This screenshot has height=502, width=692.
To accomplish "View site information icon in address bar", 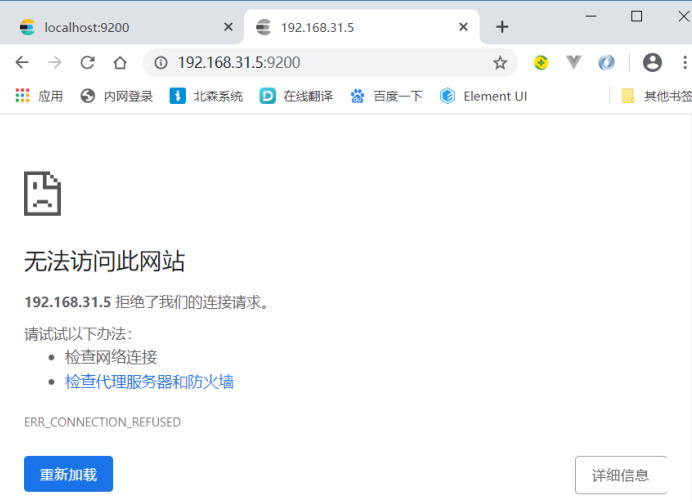I will 161,63.
